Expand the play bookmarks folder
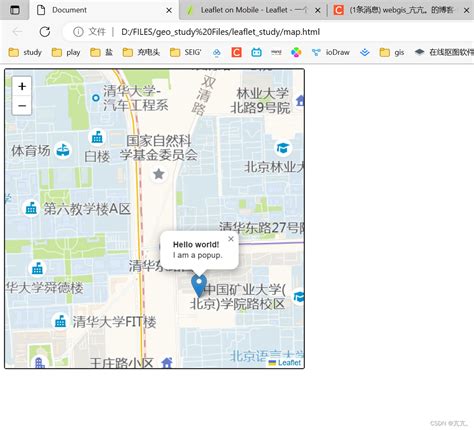 tap(66, 52)
